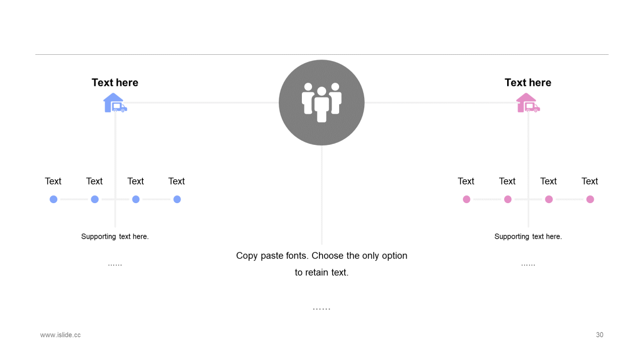Screen dimensions: 644x362
Task: Click the second pink dot on the right timeline
Action: pos(508,199)
